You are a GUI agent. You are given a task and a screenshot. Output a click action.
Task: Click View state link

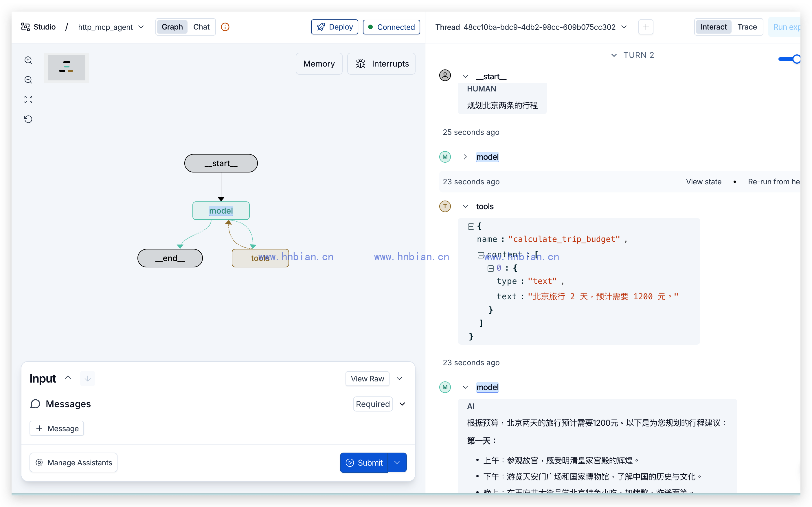coord(704,182)
